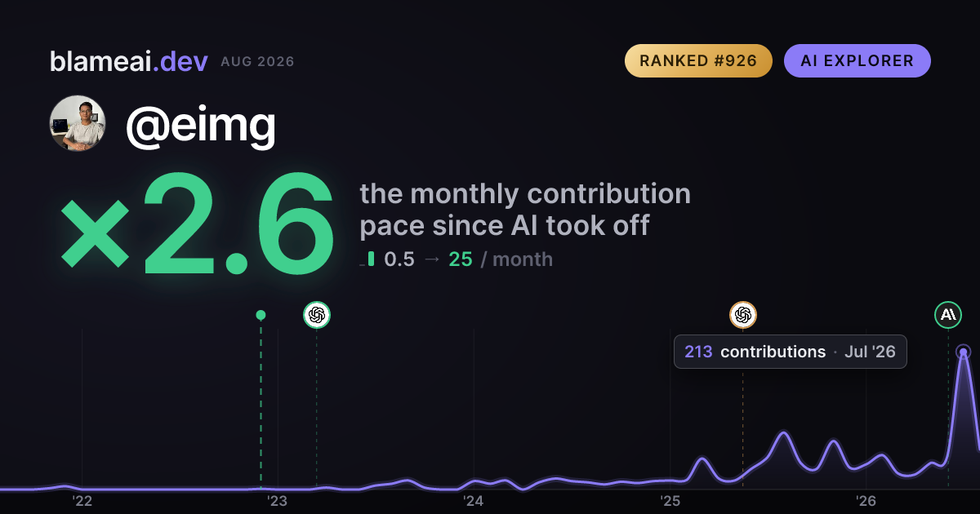Click the green 25 per month value

pos(461,259)
